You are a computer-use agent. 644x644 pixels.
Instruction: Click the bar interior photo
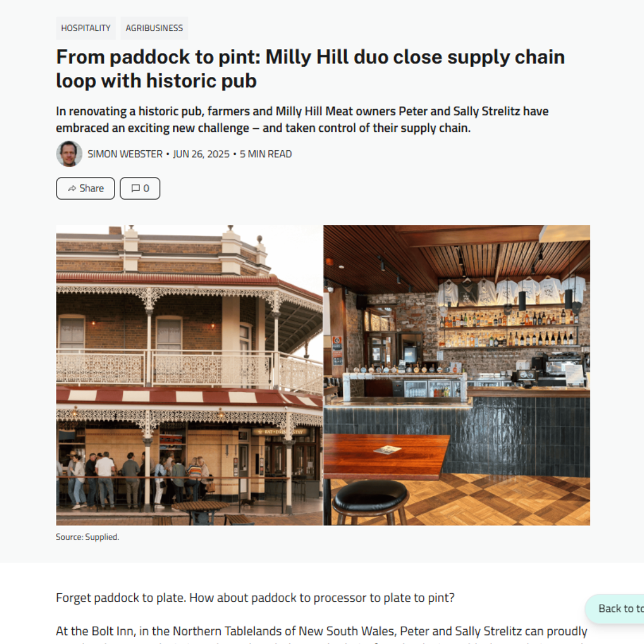pos(457,375)
